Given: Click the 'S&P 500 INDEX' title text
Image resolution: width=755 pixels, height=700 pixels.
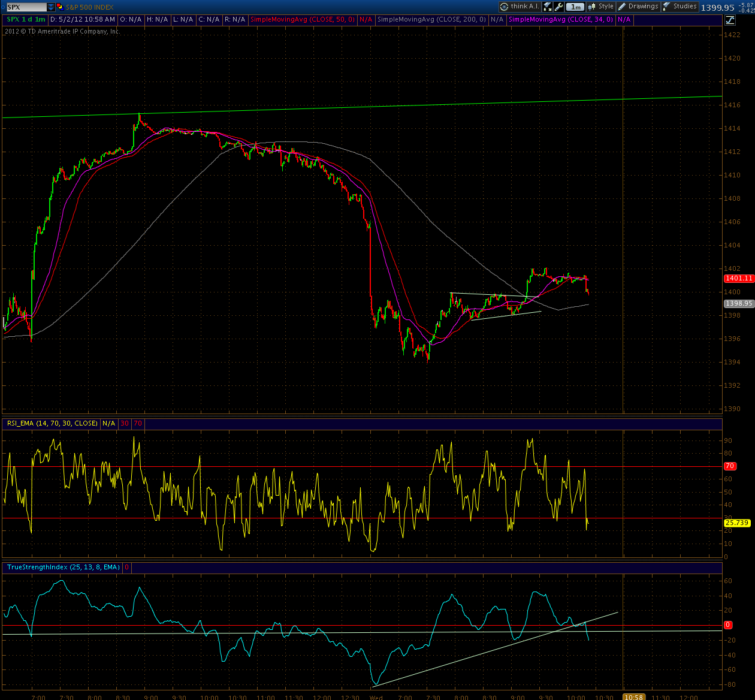Looking at the screenshot, I should (x=90, y=7).
